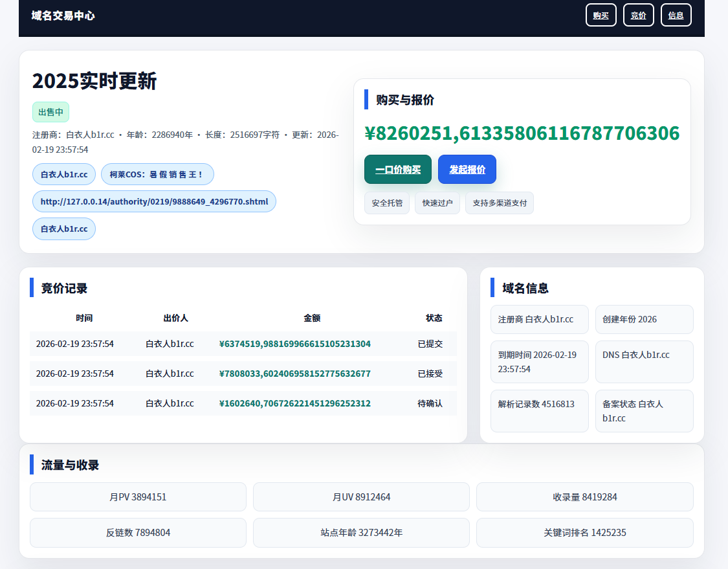The image size is (728, 569).
Task: Click the 安全托管 feature chip
Action: click(386, 203)
